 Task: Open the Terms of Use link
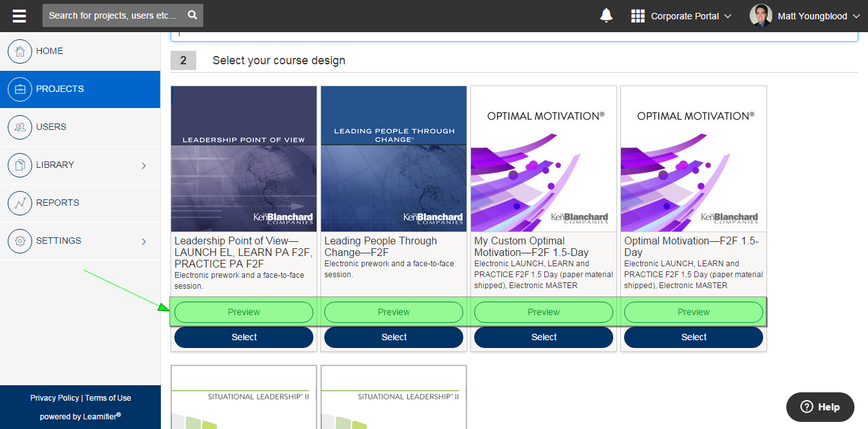point(108,398)
